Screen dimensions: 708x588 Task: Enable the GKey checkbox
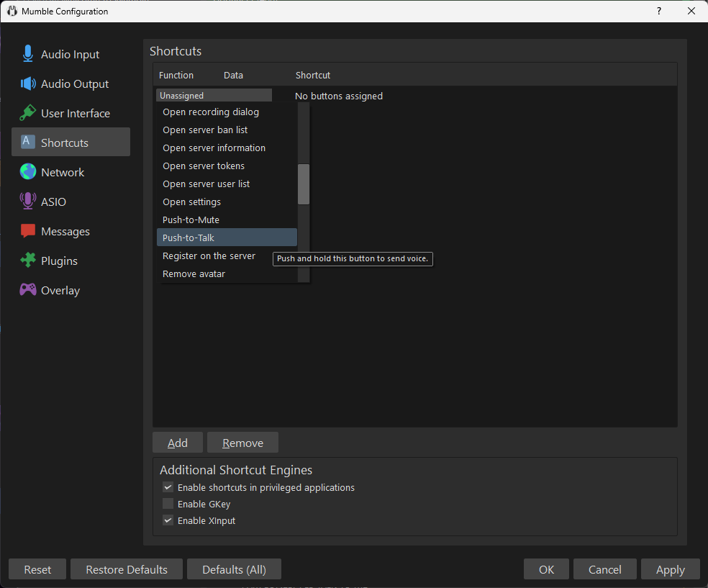pos(168,504)
